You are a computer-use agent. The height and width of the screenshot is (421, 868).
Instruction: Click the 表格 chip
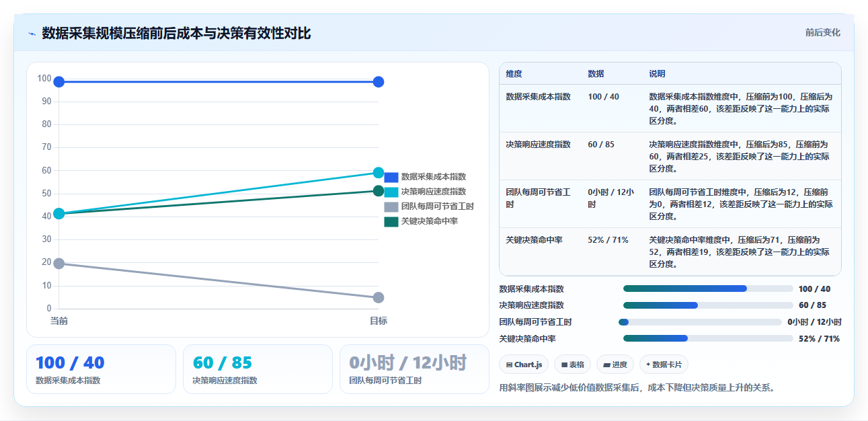point(572,365)
